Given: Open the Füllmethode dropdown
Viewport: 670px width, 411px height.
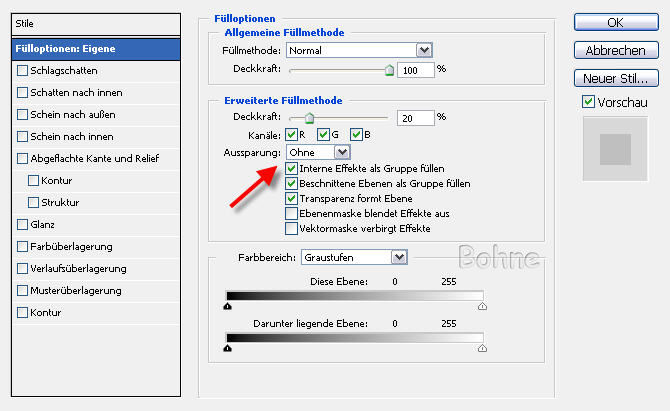Looking at the screenshot, I should [424, 49].
